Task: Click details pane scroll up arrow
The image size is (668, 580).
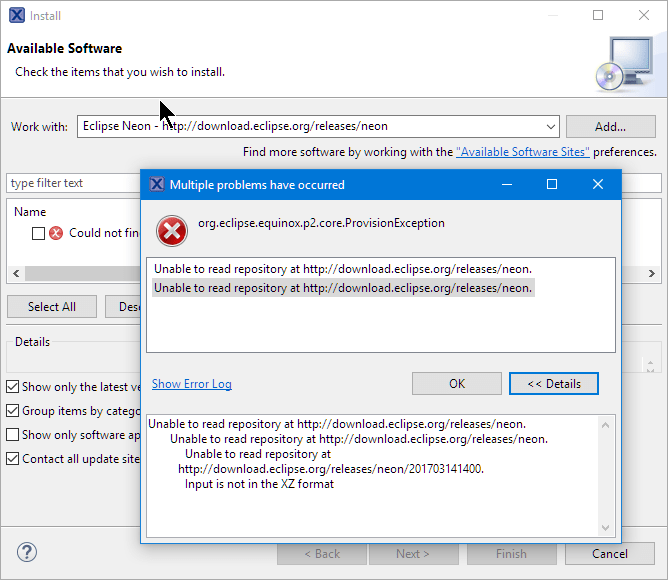Action: click(605, 425)
